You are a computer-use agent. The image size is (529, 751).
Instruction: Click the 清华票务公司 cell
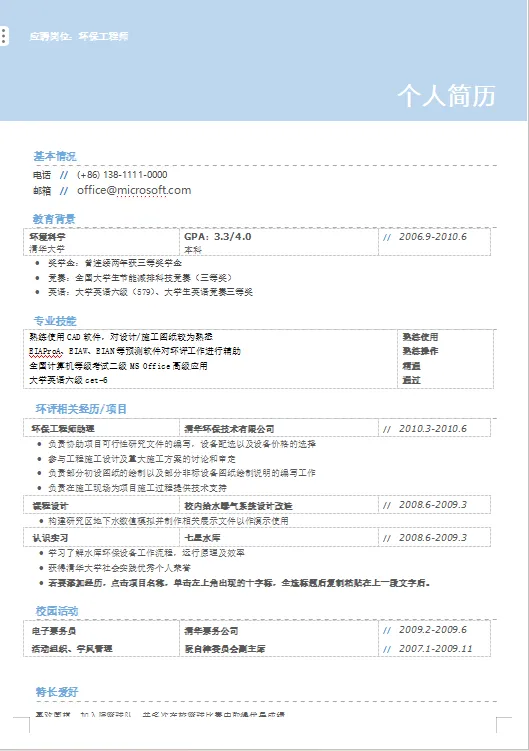211,631
